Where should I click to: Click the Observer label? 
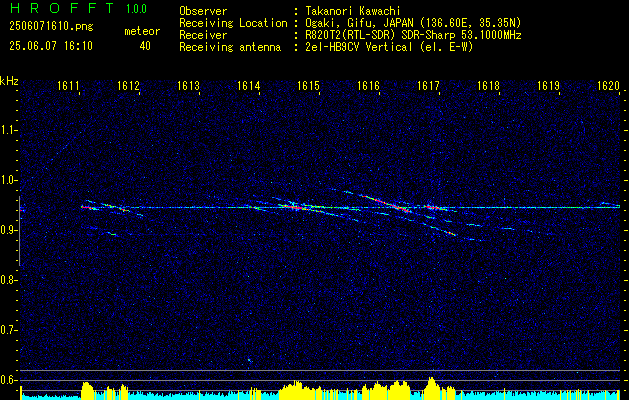coord(203,11)
